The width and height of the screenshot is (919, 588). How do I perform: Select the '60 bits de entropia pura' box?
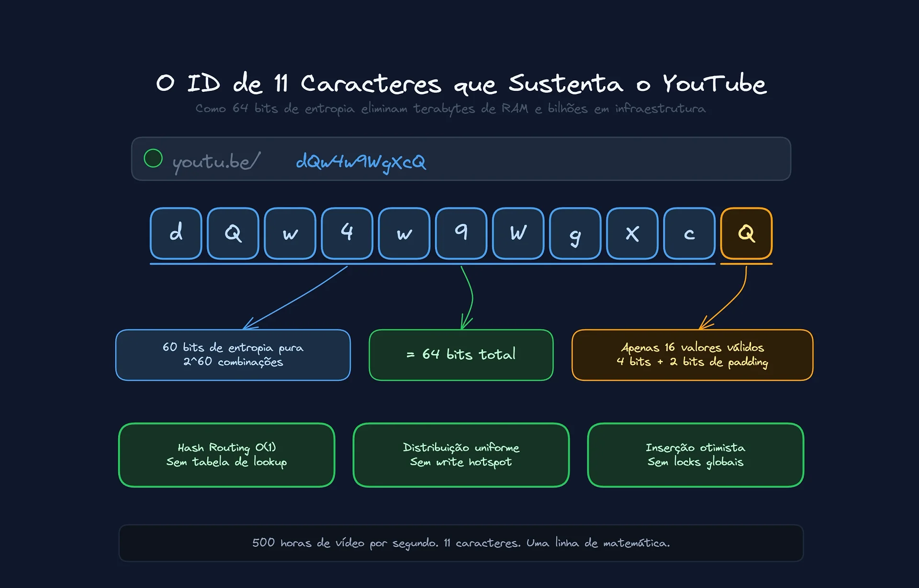pyautogui.click(x=233, y=355)
